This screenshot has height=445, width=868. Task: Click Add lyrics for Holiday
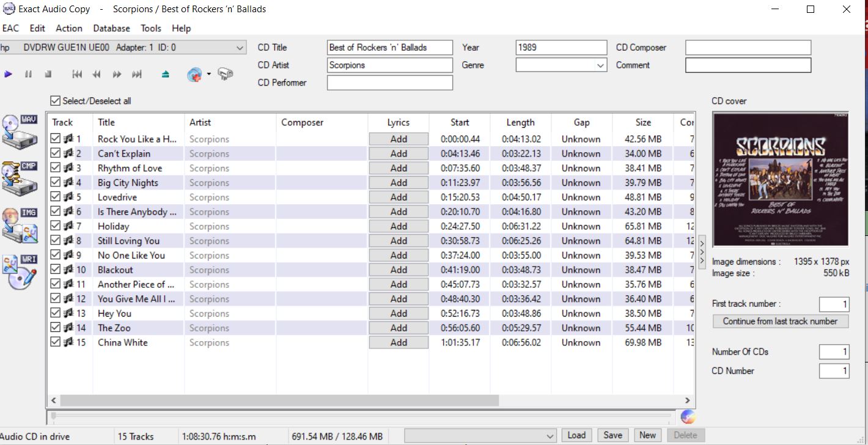(x=399, y=226)
